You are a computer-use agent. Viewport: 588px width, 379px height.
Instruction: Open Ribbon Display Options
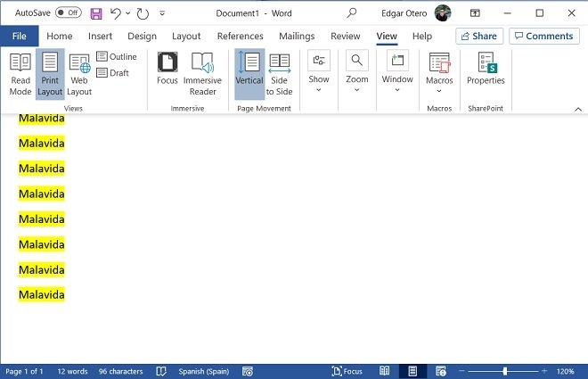475,13
